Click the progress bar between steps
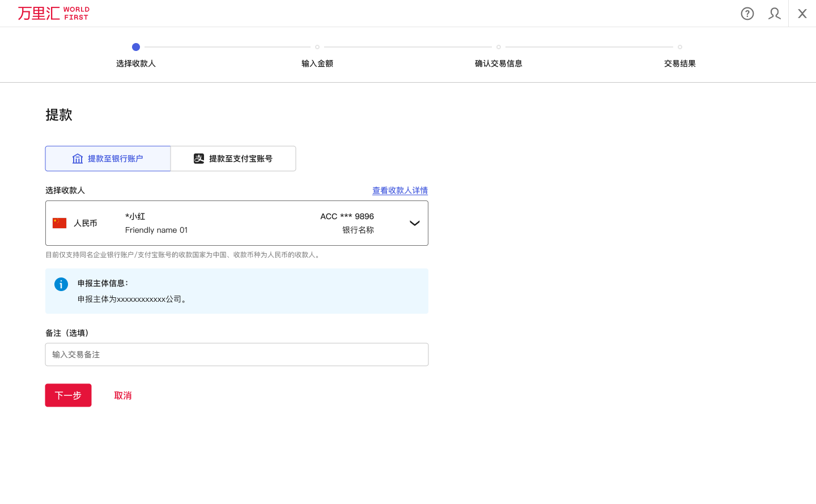This screenshot has width=816, height=504. 227,47
